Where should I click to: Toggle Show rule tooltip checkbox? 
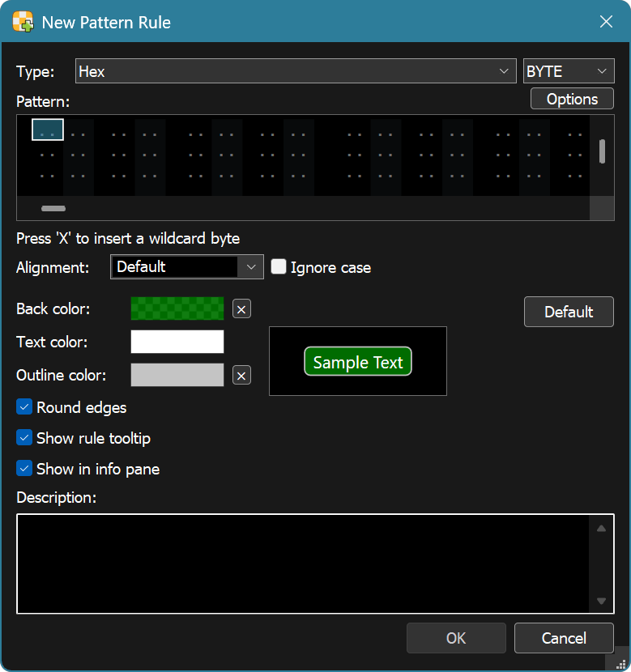(x=24, y=438)
